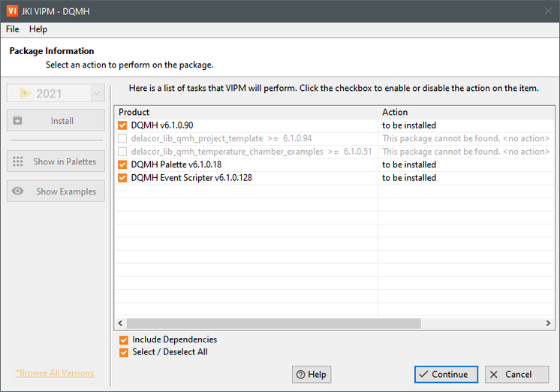Image resolution: width=560 pixels, height=392 pixels.
Task: Close the JKI VIPM window
Action: coord(548,11)
